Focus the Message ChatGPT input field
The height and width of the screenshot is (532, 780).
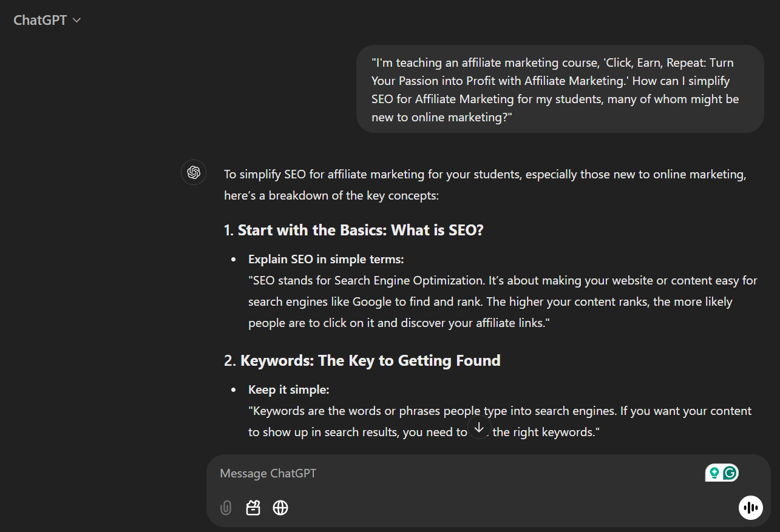click(455, 473)
